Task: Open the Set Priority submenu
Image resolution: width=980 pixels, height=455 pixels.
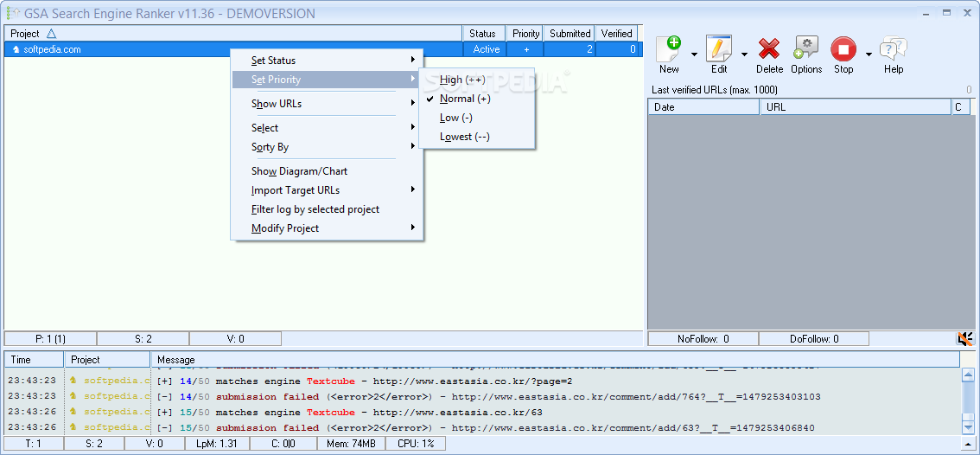Action: tap(328, 80)
